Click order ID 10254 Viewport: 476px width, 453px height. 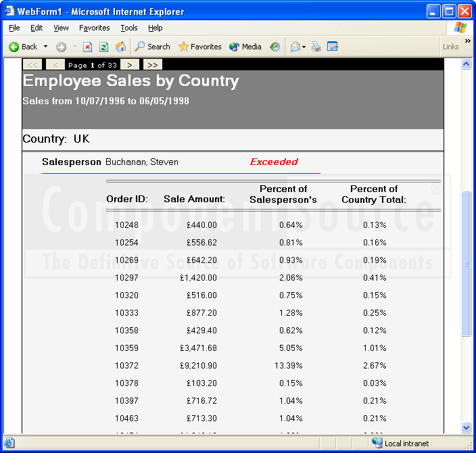[x=126, y=243]
